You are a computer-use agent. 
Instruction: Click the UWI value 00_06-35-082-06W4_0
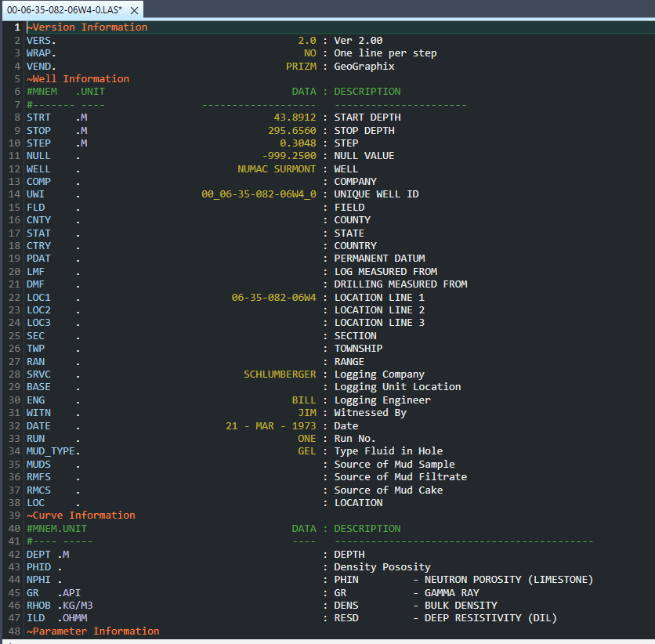point(259,194)
